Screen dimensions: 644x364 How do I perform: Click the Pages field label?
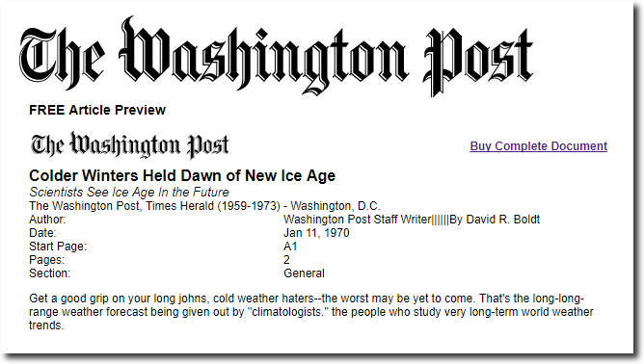coord(47,260)
